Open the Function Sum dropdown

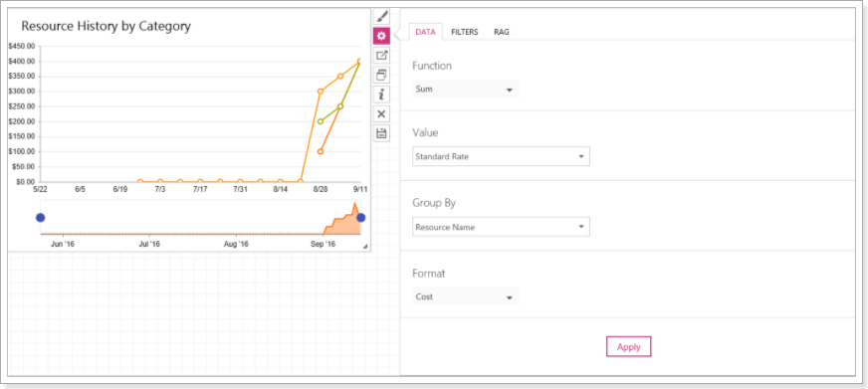(x=465, y=90)
